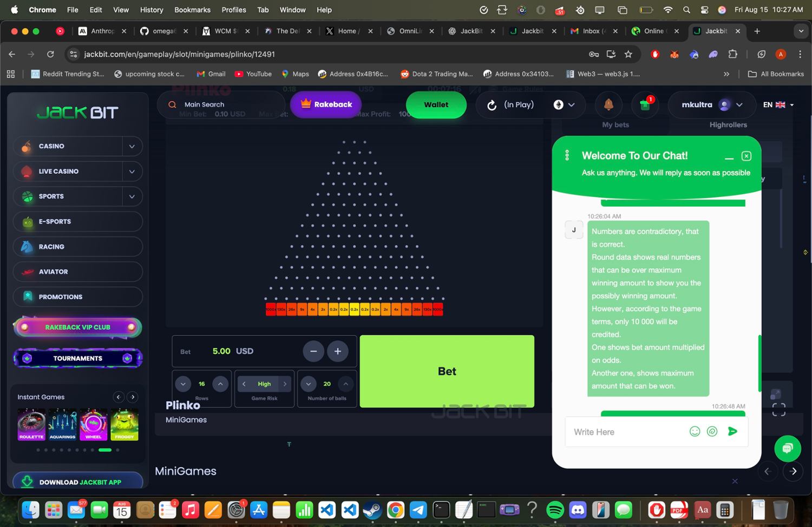Switch Game Risk to next level
The height and width of the screenshot is (527, 812).
click(x=285, y=384)
